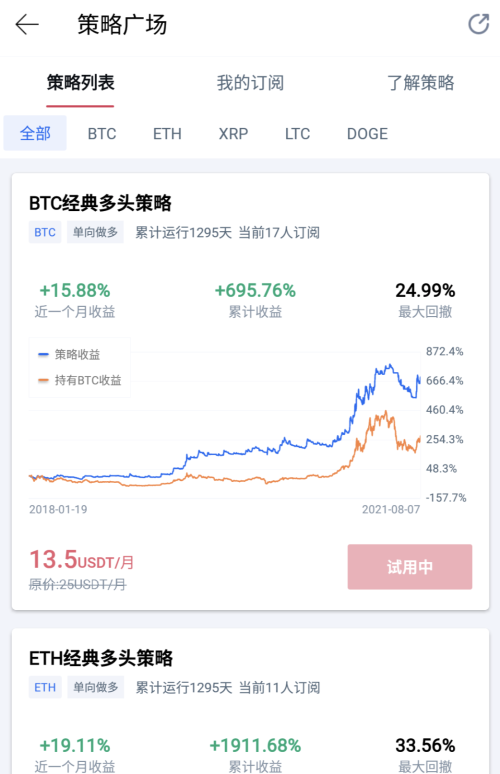The height and width of the screenshot is (774, 500).
Task: Select the 策略列表 tab
Action: point(80,82)
